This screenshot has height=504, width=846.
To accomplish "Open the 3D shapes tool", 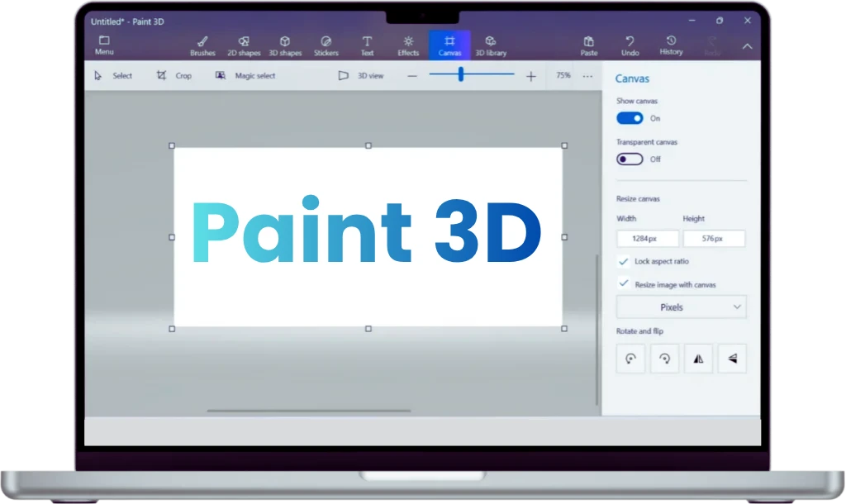I will (284, 45).
